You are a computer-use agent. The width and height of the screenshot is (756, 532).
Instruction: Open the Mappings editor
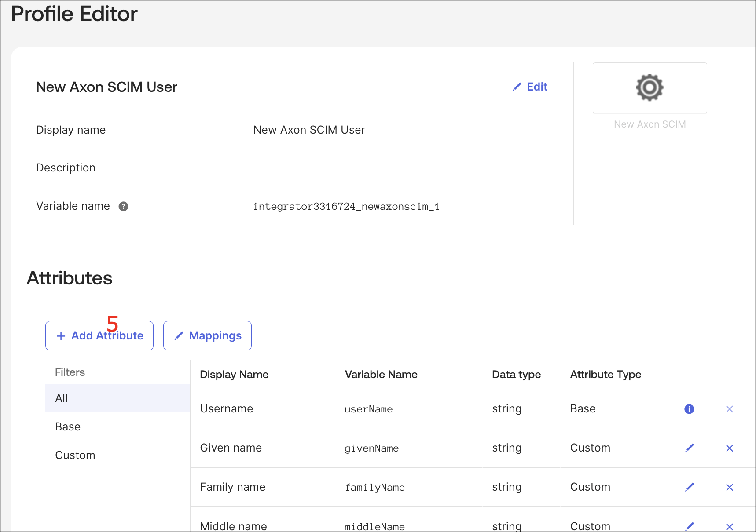(x=207, y=335)
